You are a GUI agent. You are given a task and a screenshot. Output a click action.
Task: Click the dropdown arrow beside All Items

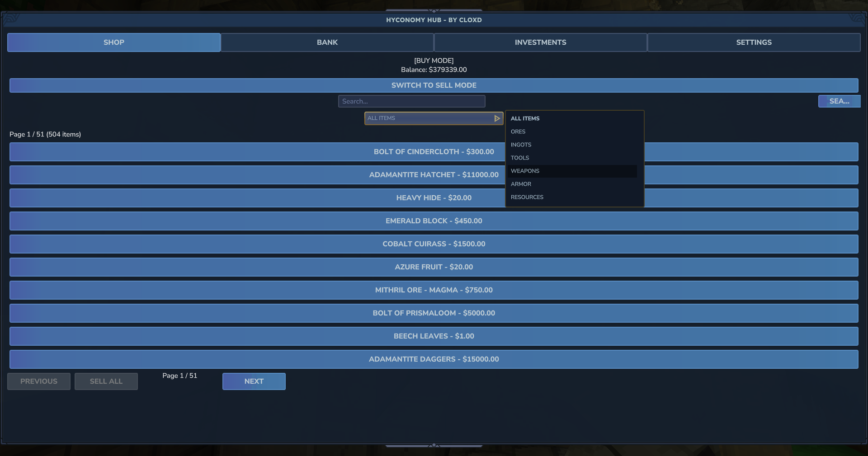tap(497, 118)
